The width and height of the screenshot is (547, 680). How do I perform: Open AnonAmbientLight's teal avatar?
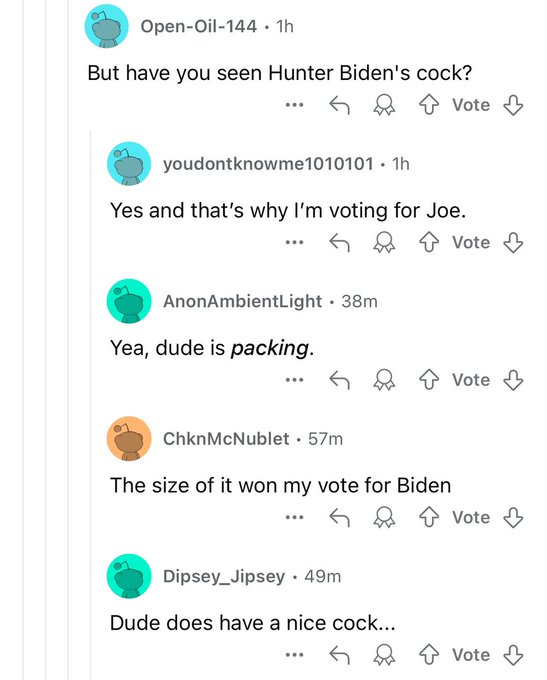[129, 301]
